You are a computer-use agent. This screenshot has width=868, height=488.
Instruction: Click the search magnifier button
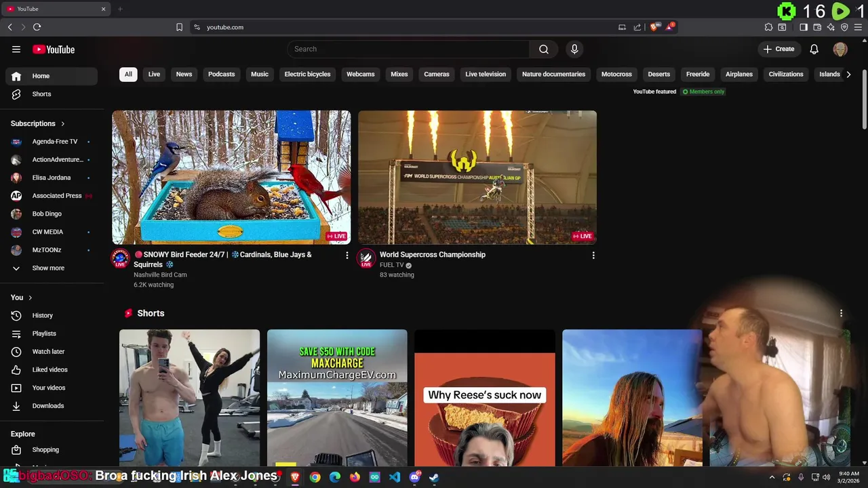coord(544,49)
